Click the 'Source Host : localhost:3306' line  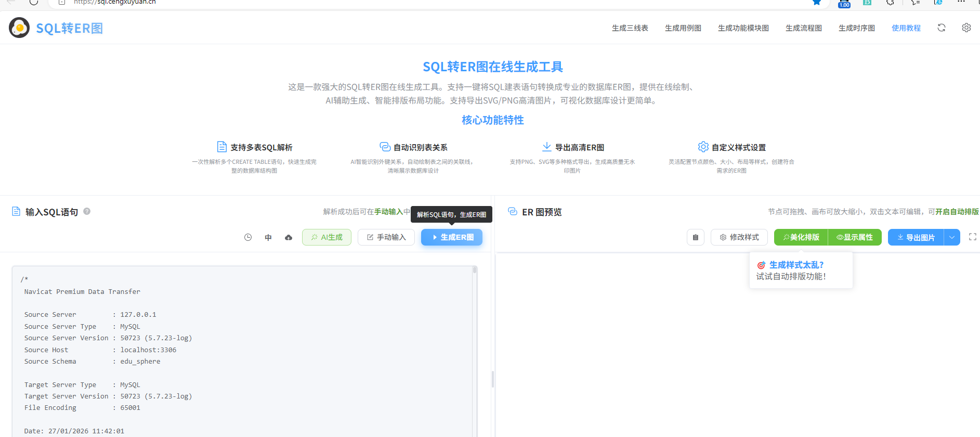(100, 350)
